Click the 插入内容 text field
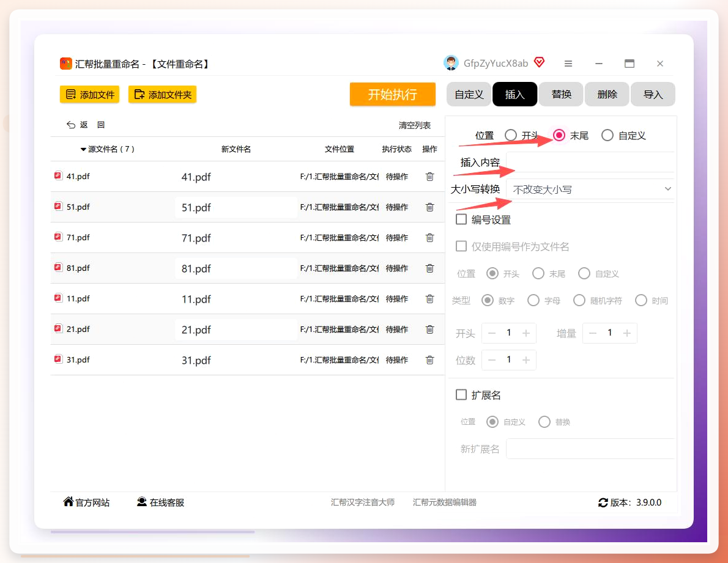 590,163
